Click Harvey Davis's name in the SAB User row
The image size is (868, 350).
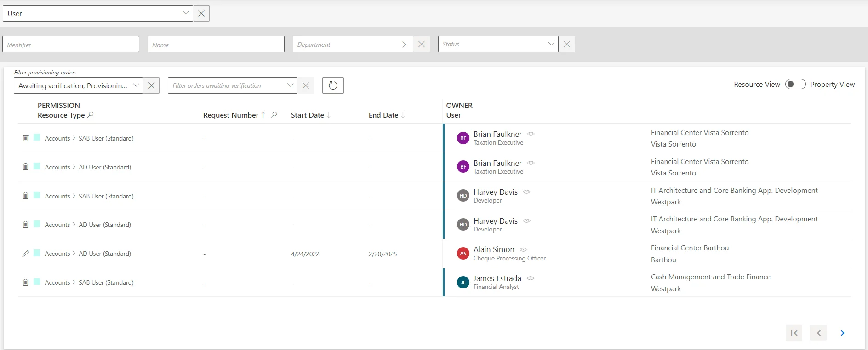496,192
